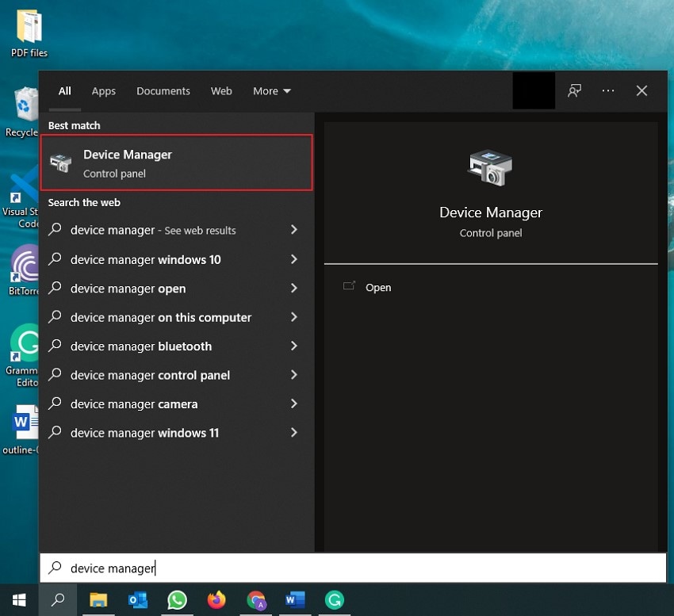
Task: Open WhatsApp from taskbar
Action: coord(177,600)
